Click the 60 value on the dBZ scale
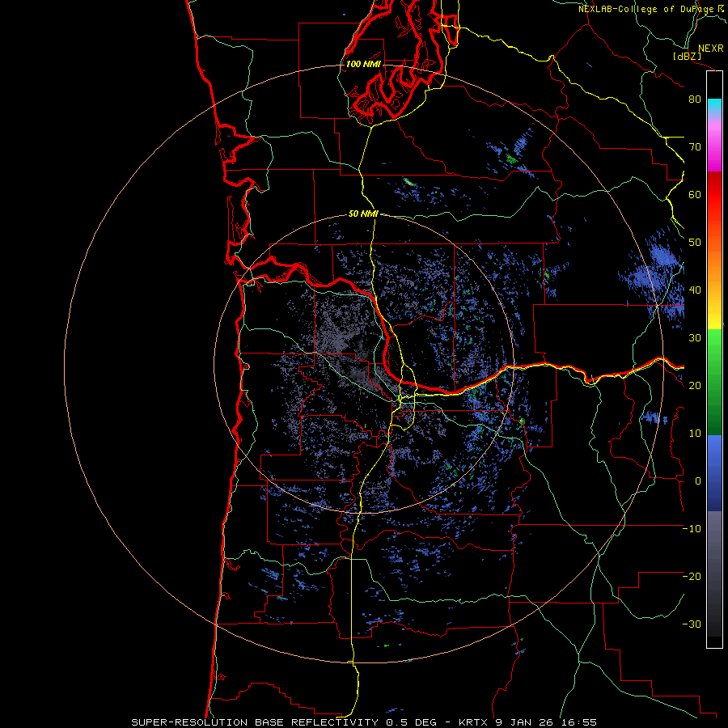Image resolution: width=728 pixels, height=728 pixels. point(695,194)
